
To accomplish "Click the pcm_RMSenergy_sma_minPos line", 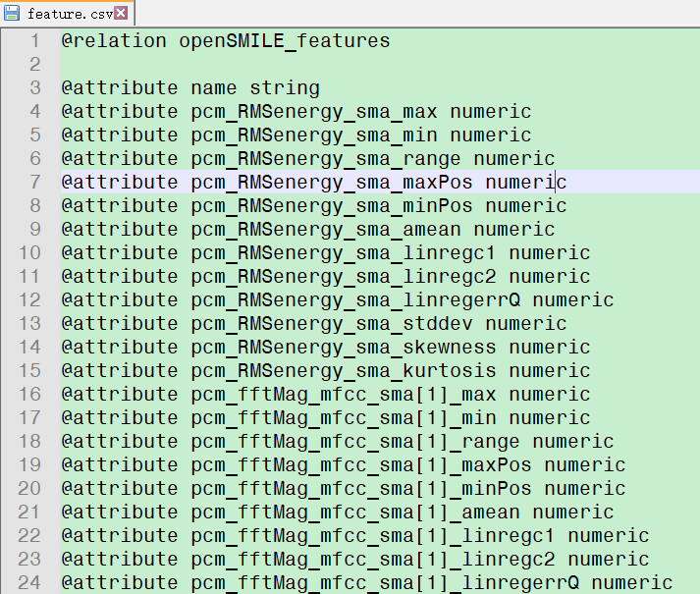I will point(314,206).
